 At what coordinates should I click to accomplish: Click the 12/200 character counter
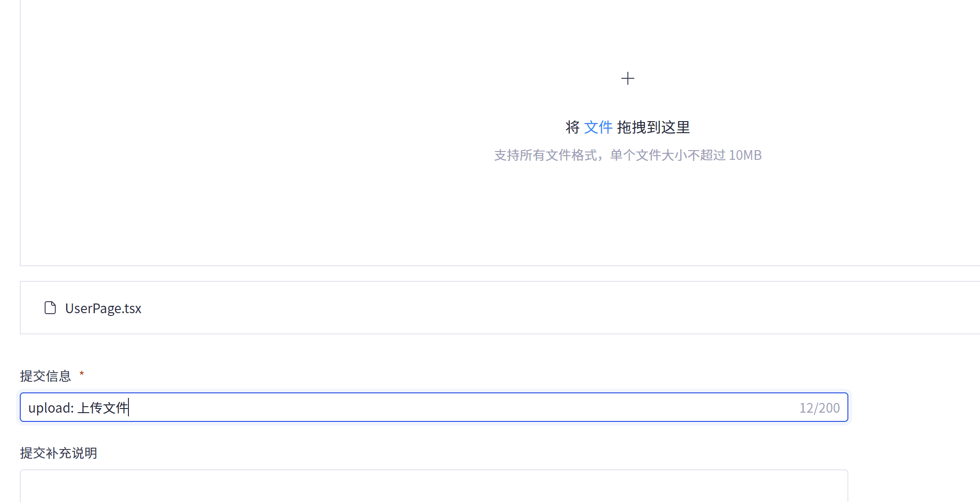pyautogui.click(x=819, y=408)
